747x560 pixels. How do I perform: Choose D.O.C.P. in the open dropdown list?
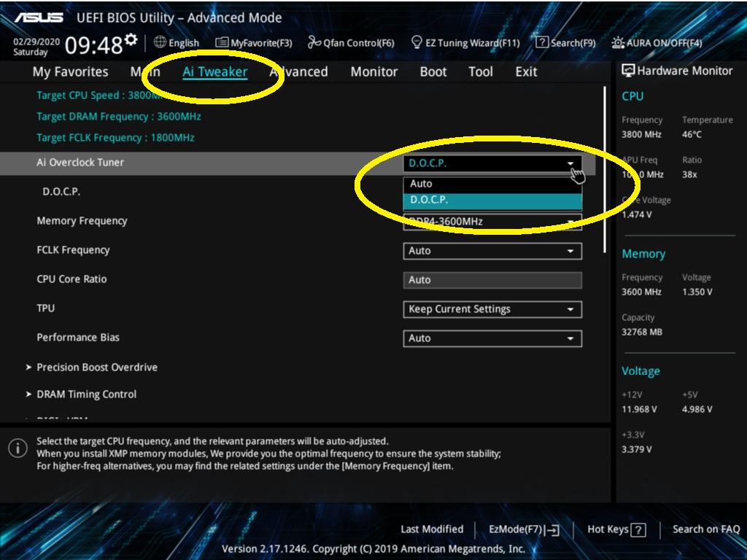[492, 201]
